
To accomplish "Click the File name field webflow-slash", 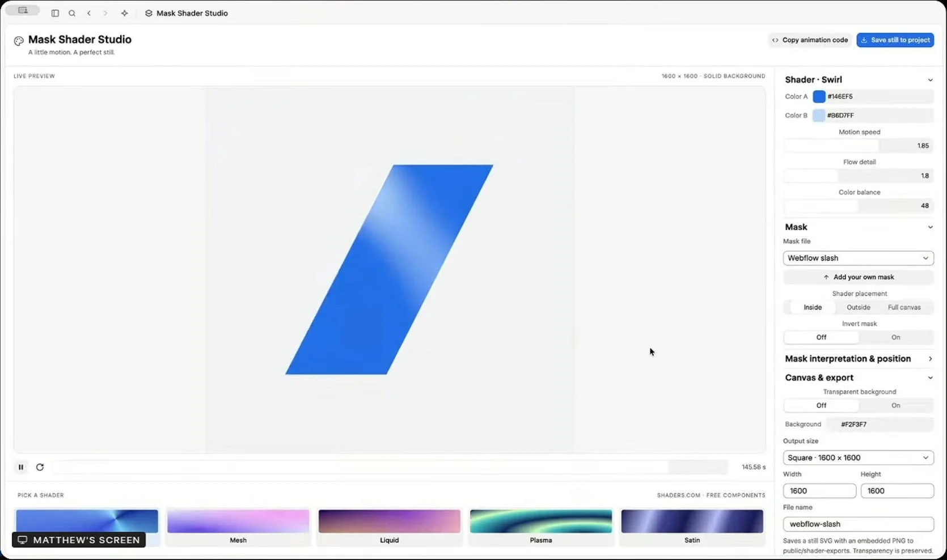I will [x=858, y=524].
